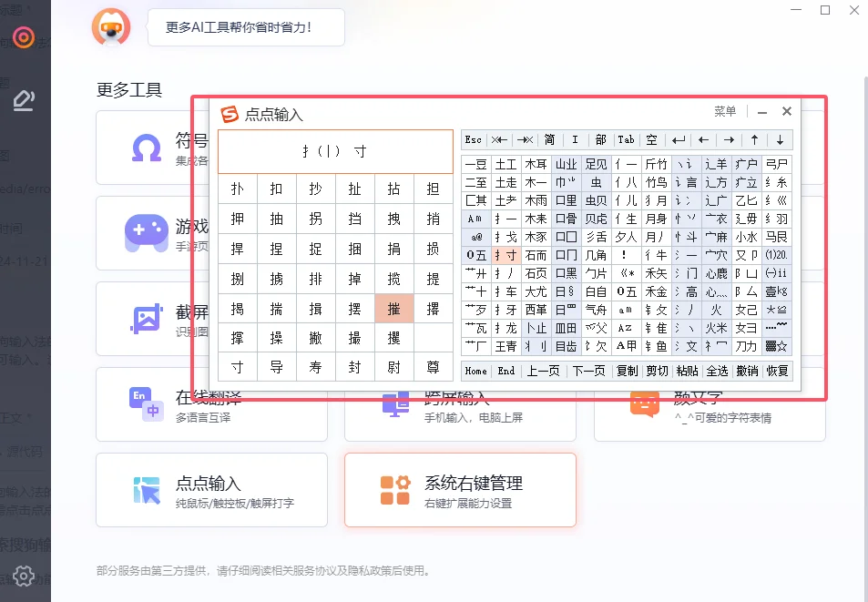Screen dimensions: 868x602
Task: Pick the candidate character 扑
Action: point(238,189)
